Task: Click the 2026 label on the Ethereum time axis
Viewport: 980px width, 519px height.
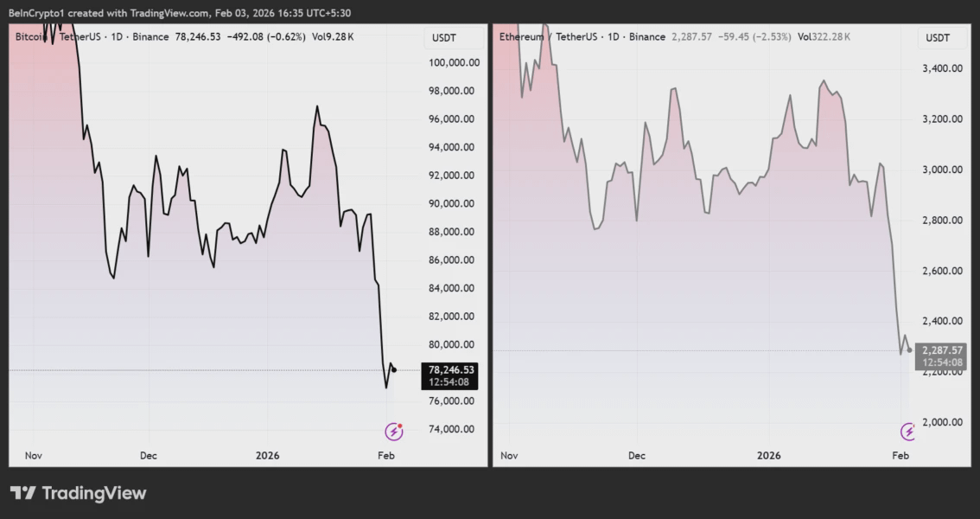Action: coord(768,455)
